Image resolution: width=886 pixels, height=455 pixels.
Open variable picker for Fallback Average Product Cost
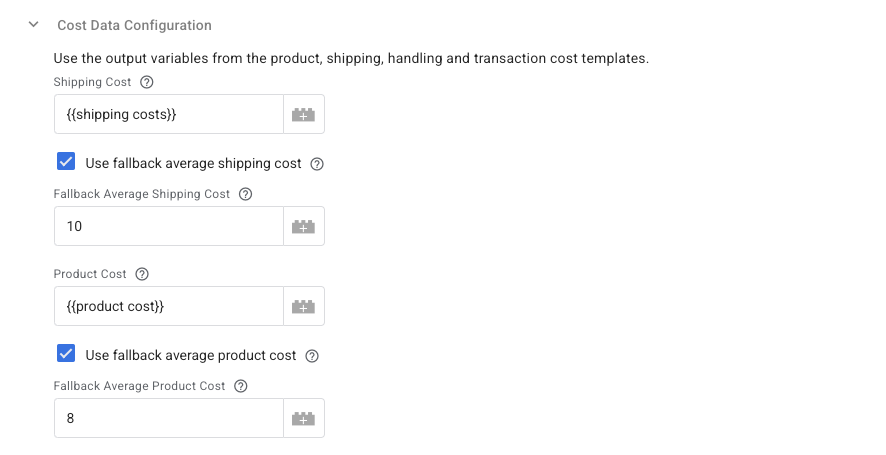click(303, 418)
